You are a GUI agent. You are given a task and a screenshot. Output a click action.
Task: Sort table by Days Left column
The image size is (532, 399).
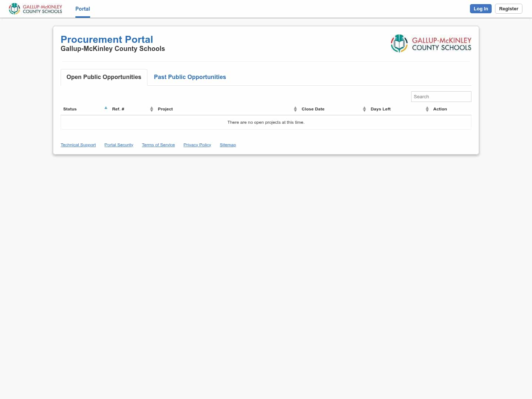[399, 109]
